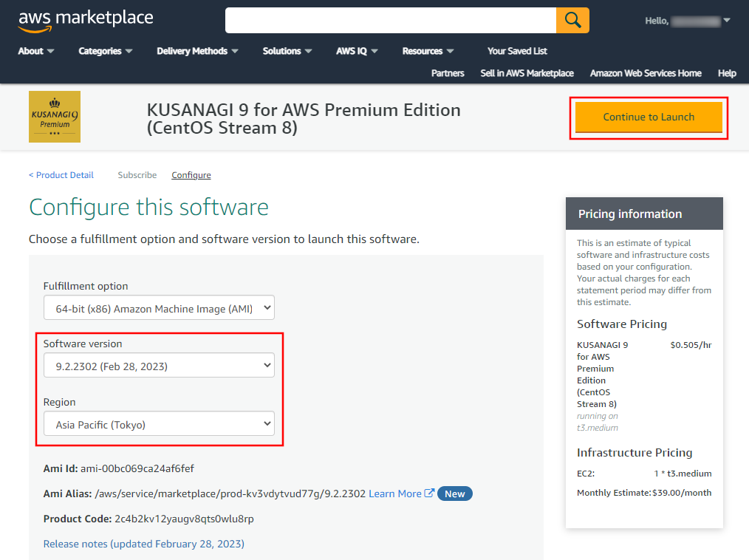This screenshot has height=560, width=749.
Task: Open the Region dropdown showing Asia Pacific (Tokyo)
Action: pyautogui.click(x=159, y=424)
